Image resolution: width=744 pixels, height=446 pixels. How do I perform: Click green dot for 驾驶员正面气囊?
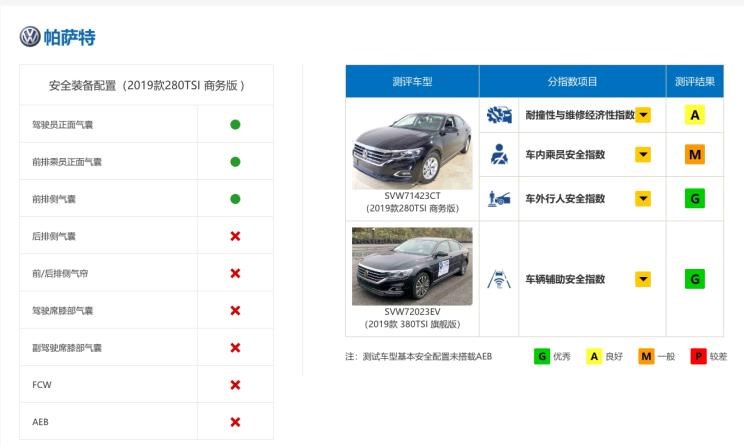coord(235,124)
